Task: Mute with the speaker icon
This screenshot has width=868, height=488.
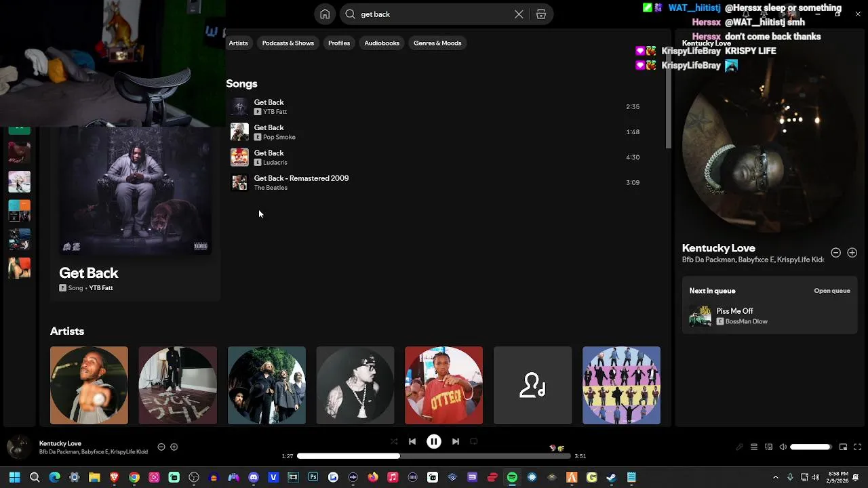Action: (783, 447)
